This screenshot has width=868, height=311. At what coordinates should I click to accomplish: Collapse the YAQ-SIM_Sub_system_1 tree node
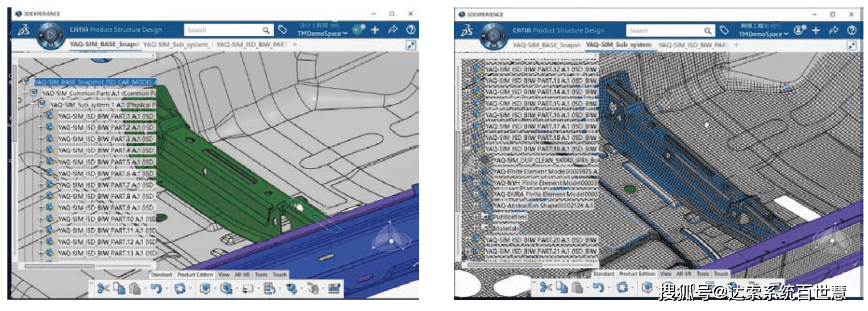pos(34,104)
